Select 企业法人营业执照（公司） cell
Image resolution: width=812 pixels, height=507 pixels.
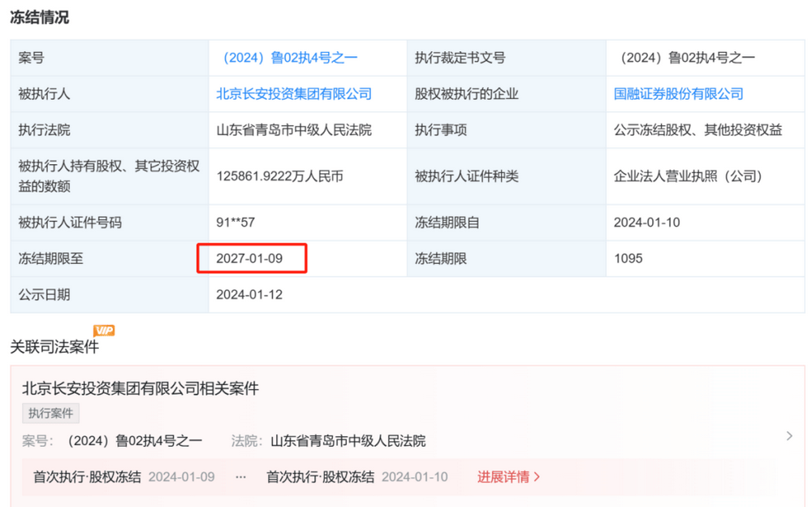tap(689, 176)
